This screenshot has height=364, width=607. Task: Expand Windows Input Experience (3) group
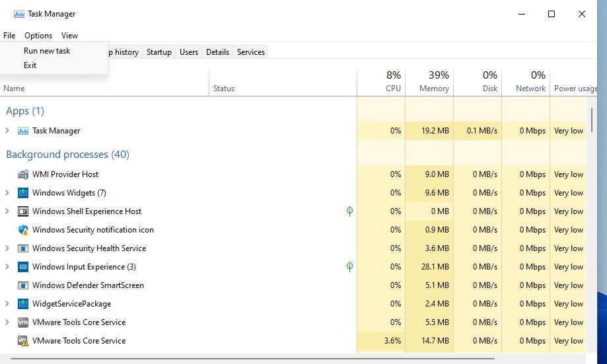point(7,267)
